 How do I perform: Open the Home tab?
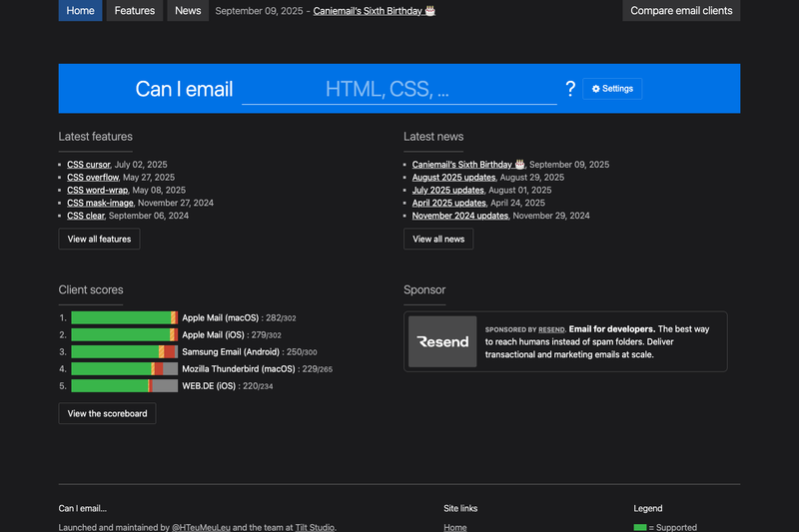pyautogui.click(x=80, y=10)
